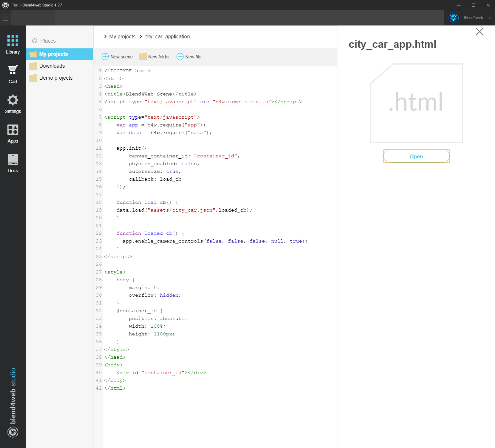Select the Downloads folder
This screenshot has width=495, height=448.
tap(60, 66)
